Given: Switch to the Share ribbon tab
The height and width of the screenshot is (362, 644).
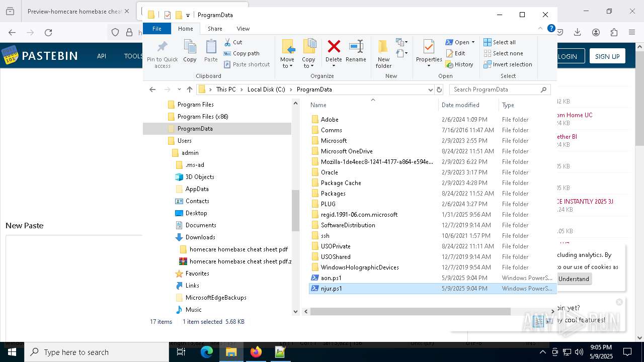Looking at the screenshot, I should pos(215,29).
